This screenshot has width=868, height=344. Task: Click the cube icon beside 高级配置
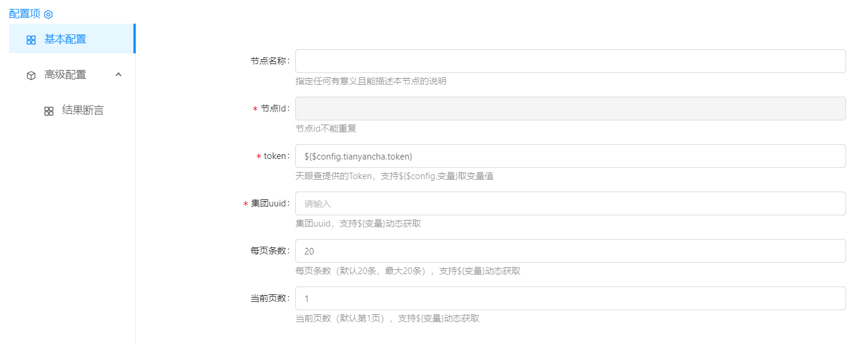coord(31,75)
